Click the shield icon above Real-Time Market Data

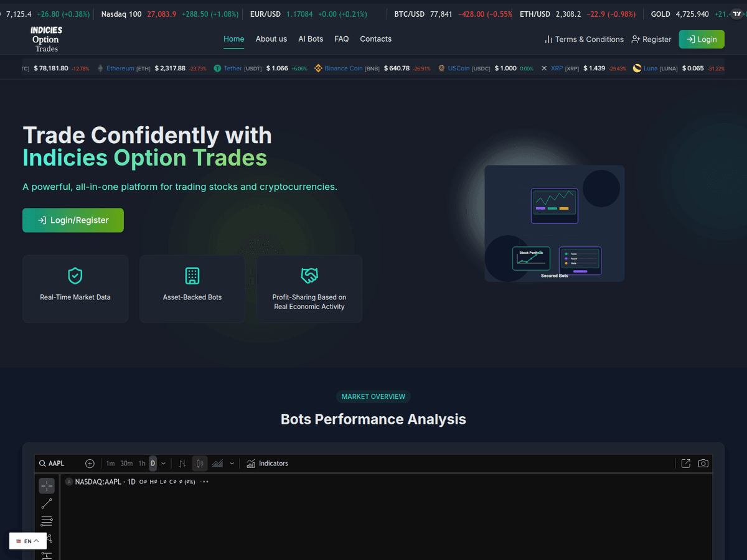tap(75, 276)
